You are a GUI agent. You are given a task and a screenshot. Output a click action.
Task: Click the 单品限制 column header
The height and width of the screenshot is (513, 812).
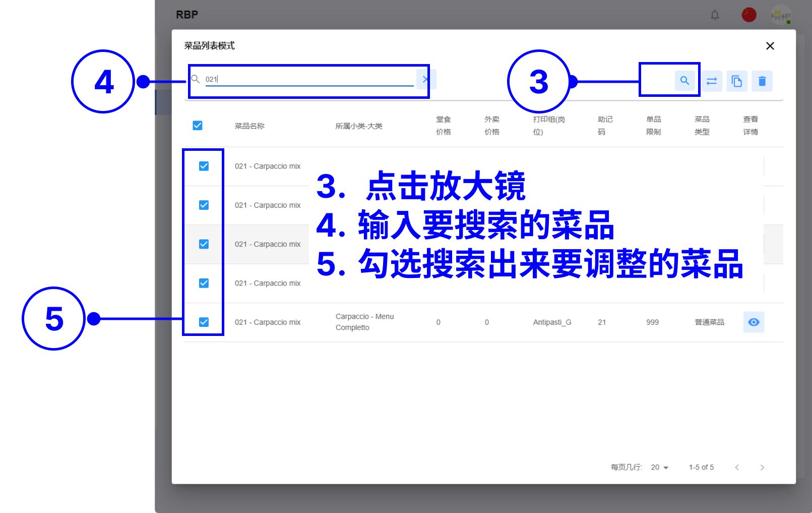(x=654, y=126)
